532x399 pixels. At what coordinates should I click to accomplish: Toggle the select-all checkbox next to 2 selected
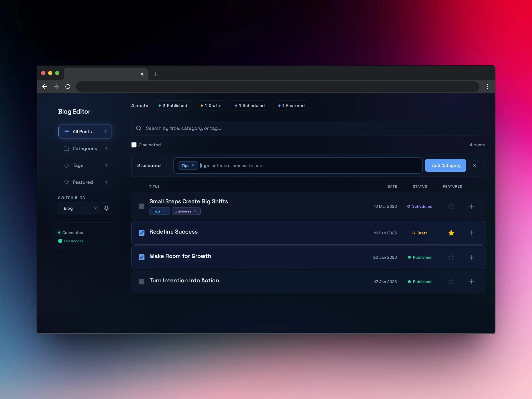[x=134, y=145]
